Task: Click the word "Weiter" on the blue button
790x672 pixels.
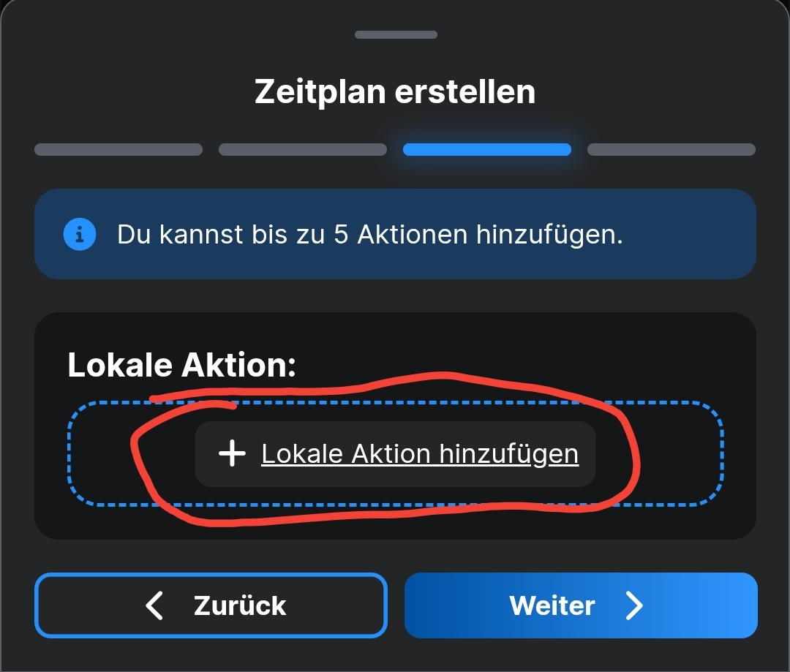Action: pos(552,605)
